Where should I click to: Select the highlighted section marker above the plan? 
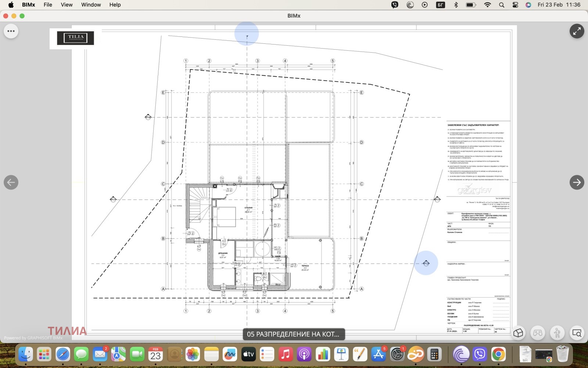tap(247, 33)
